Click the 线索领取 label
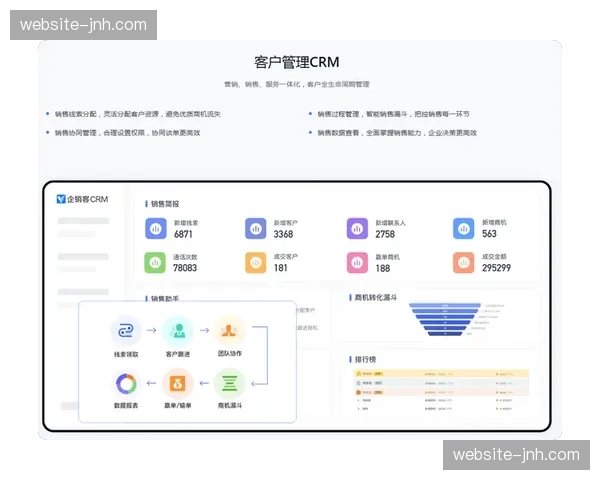The image size is (600, 480). 126,354
